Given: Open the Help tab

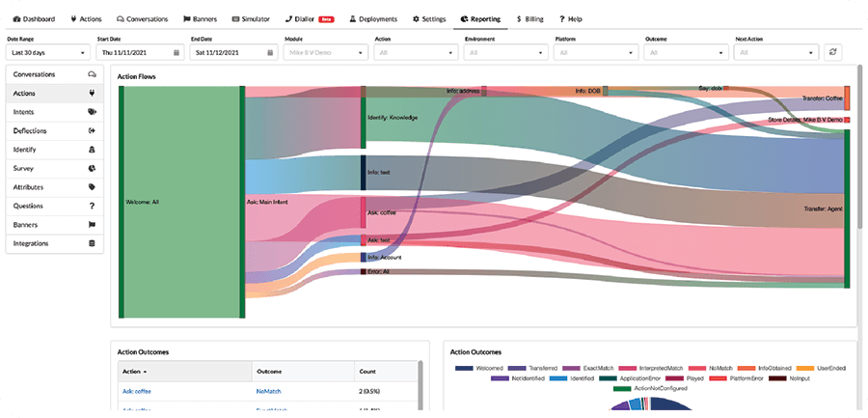Looking at the screenshot, I should [x=571, y=19].
